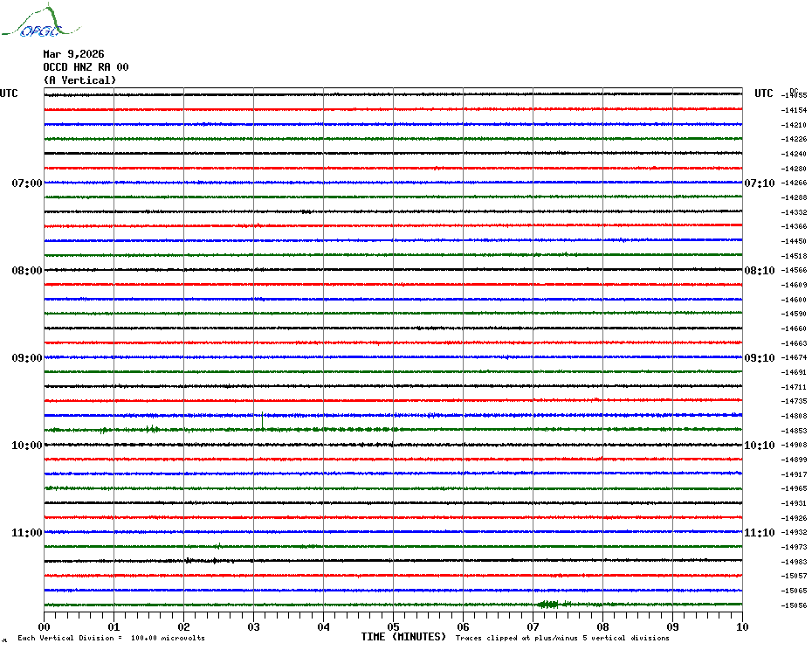Screen dimensions: 812x650
Task: Click the 05 tick on the minutes axis
Action: pyautogui.click(x=393, y=626)
